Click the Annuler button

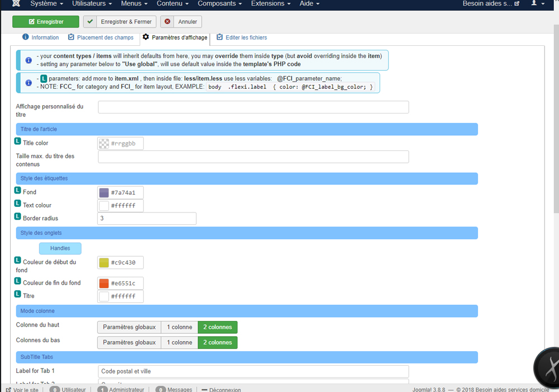click(x=181, y=22)
